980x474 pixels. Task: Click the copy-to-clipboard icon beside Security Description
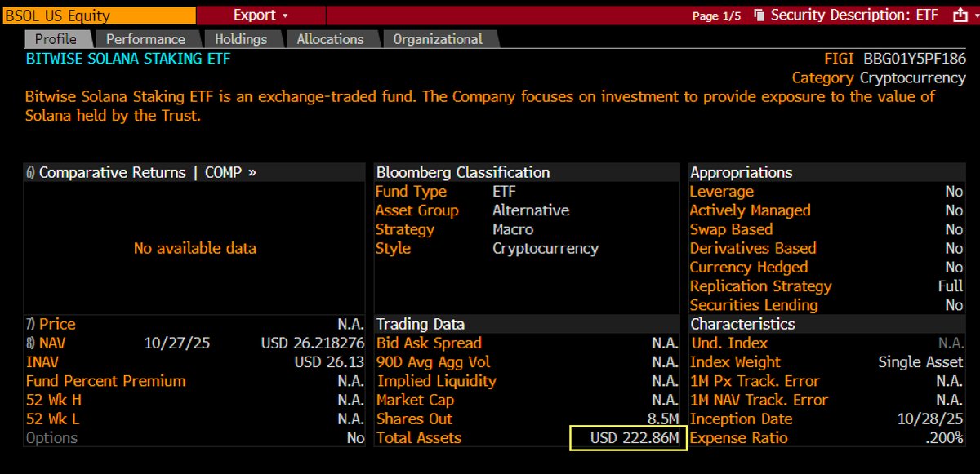[759, 14]
